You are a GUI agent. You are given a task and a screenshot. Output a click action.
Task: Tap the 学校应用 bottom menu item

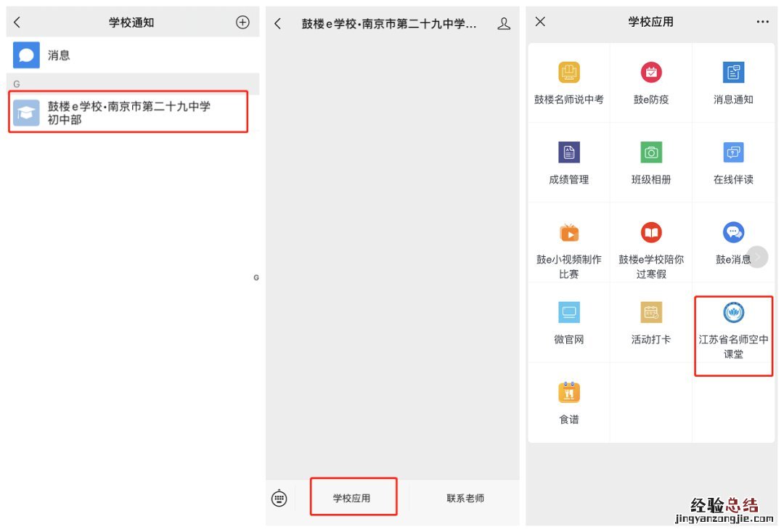tap(352, 498)
